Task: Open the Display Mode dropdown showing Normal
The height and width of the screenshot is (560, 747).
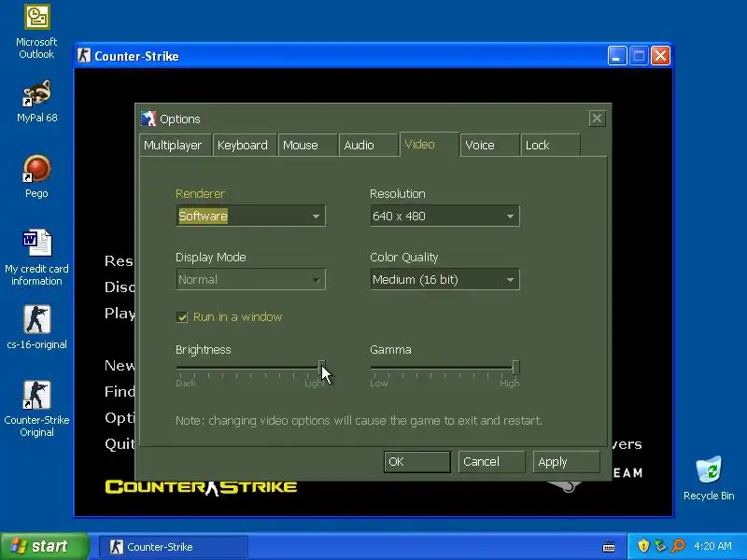Action: tap(250, 279)
